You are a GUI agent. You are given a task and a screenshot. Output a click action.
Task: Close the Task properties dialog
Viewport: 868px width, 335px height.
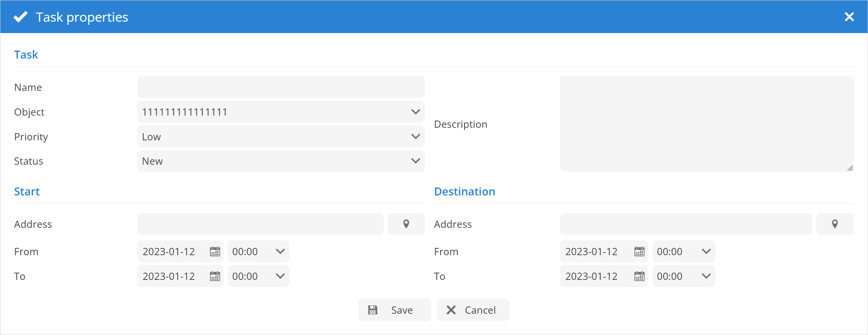pos(849,17)
